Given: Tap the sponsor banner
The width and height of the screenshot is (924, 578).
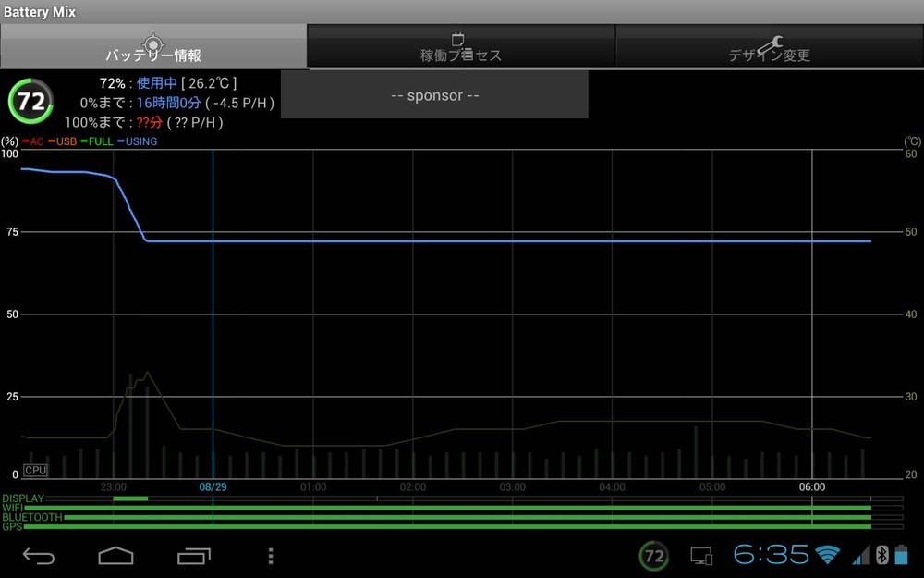Looking at the screenshot, I should [x=434, y=95].
